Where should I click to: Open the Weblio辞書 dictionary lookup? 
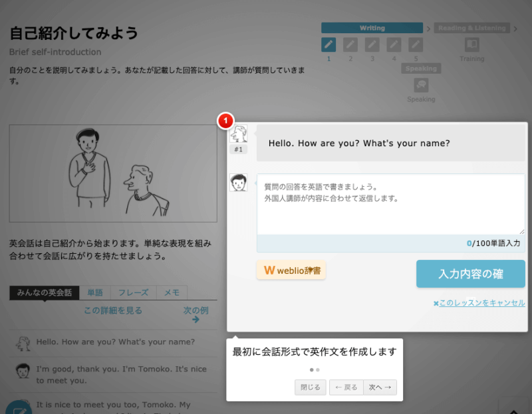click(x=291, y=270)
